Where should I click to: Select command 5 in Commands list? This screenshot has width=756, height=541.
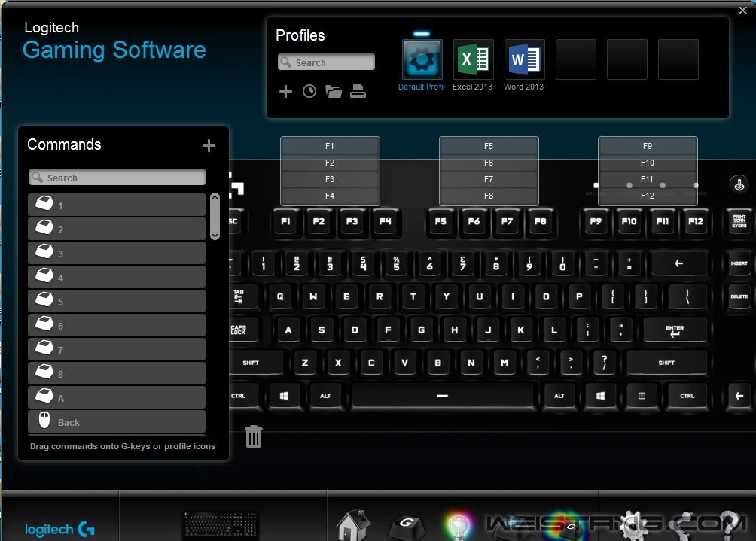click(x=117, y=301)
